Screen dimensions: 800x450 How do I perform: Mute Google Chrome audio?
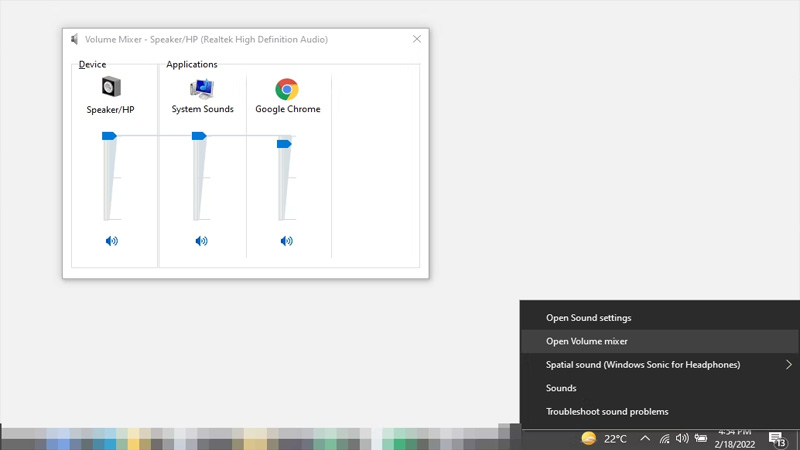coord(287,241)
